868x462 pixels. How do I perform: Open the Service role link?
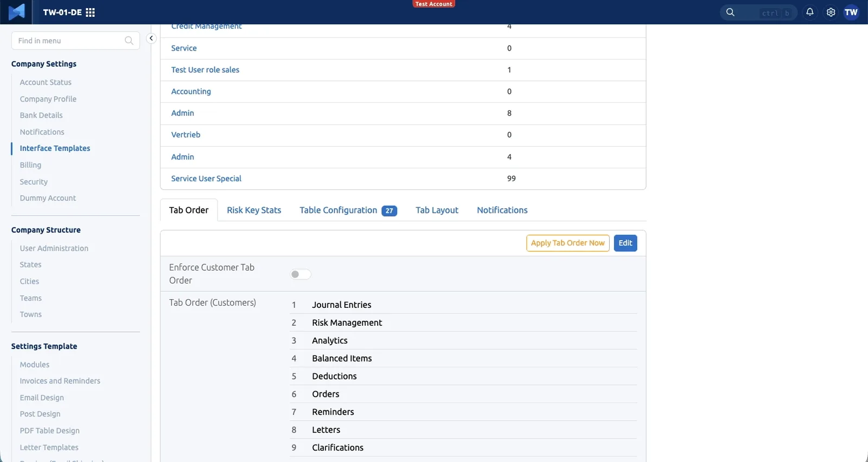pos(184,48)
